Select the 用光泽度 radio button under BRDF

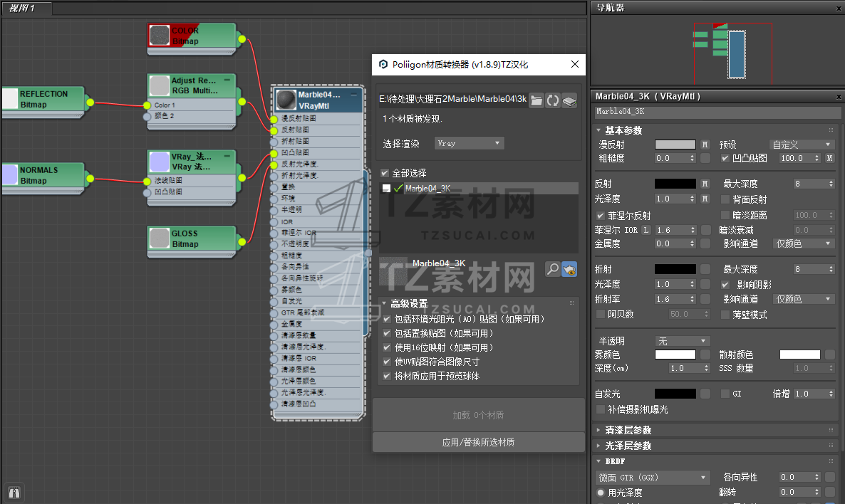[601, 492]
